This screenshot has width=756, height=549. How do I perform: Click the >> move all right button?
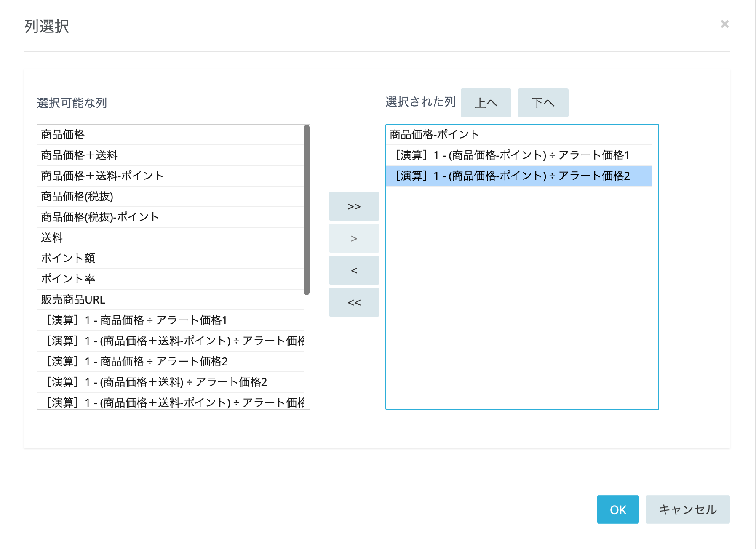click(x=354, y=206)
